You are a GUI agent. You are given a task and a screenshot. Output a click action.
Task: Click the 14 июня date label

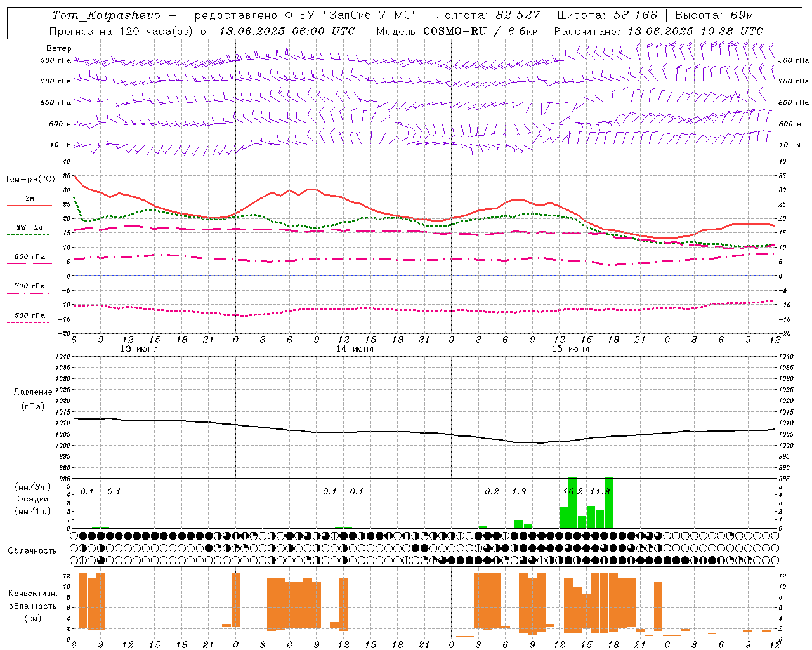point(355,349)
